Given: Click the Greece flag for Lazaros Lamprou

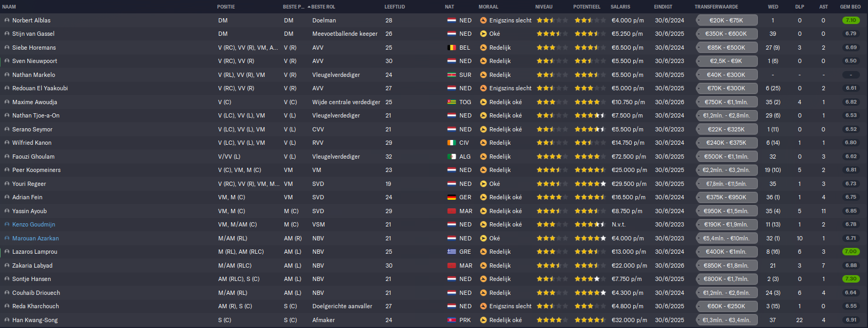Looking at the screenshot, I should [x=451, y=252].
